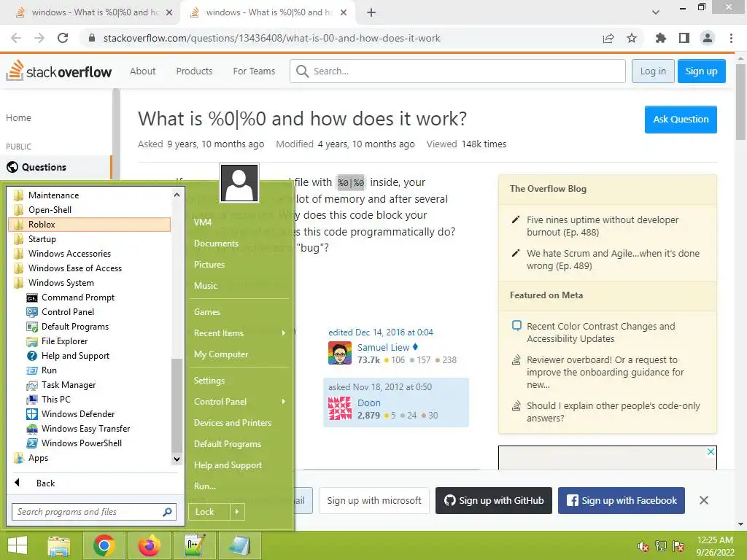Launch Windows PowerShell
The width and height of the screenshot is (747, 560).
(x=82, y=443)
